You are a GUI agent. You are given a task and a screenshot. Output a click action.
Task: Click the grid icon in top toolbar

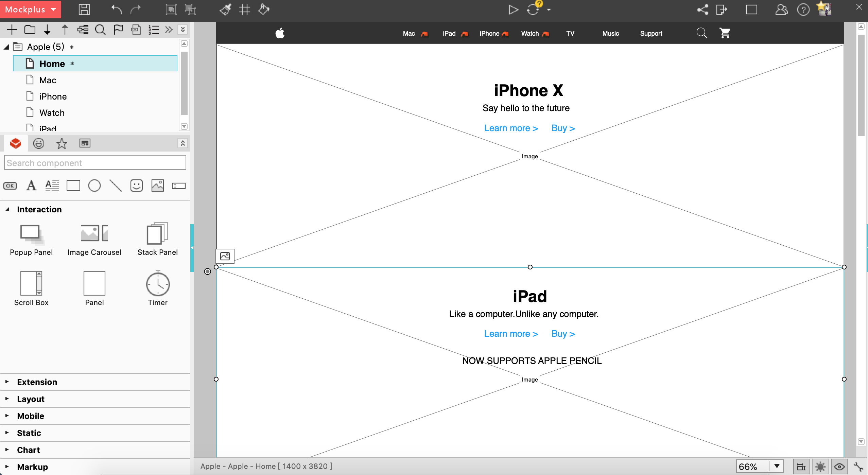[x=244, y=10]
